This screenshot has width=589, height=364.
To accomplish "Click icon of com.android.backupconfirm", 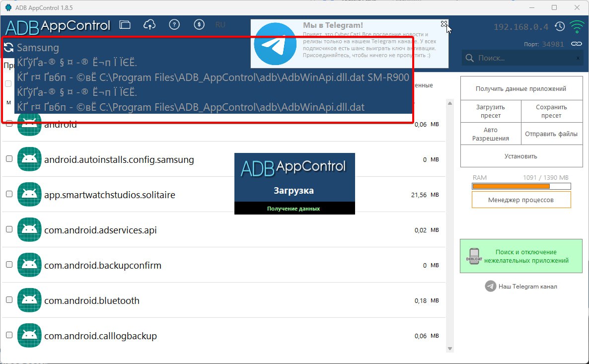I will [x=29, y=265].
